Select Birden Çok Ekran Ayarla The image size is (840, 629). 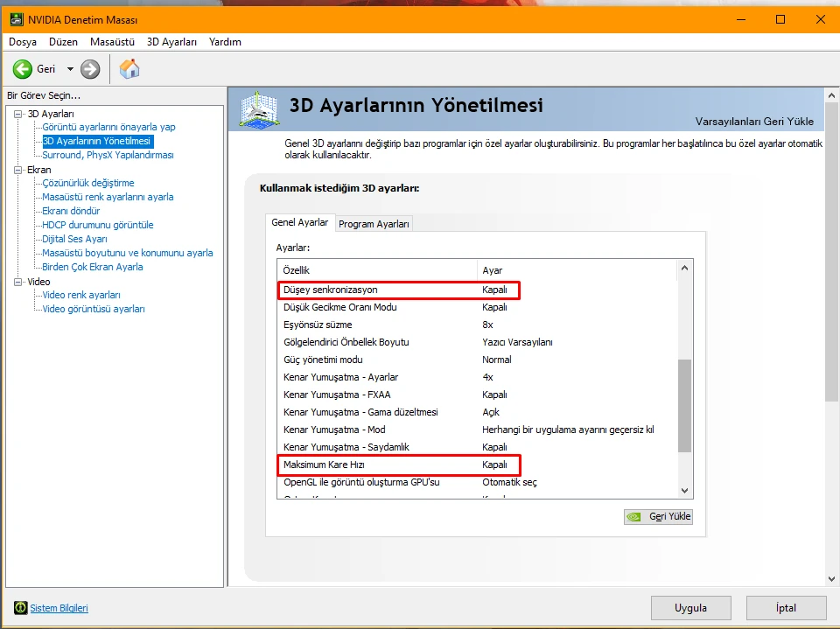coord(93,267)
